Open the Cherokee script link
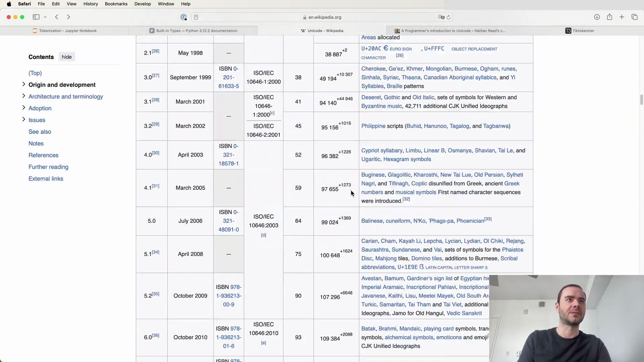The image size is (644, 362). coord(373,69)
